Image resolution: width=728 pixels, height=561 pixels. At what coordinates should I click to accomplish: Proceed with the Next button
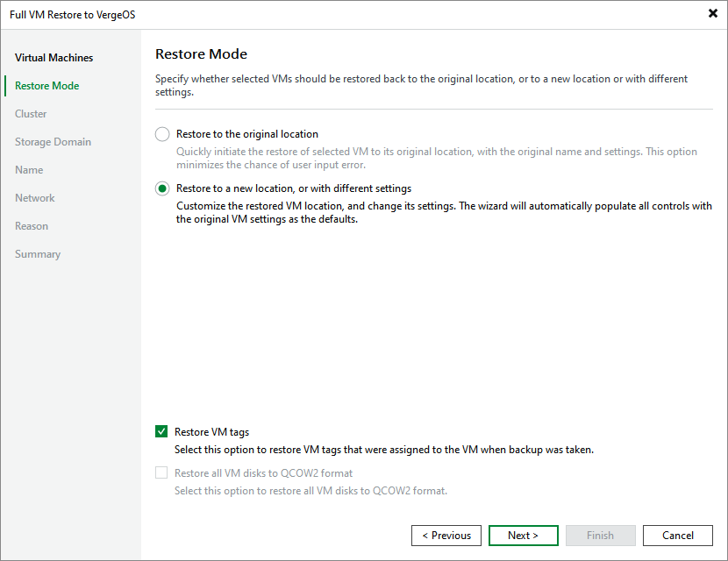(x=524, y=536)
